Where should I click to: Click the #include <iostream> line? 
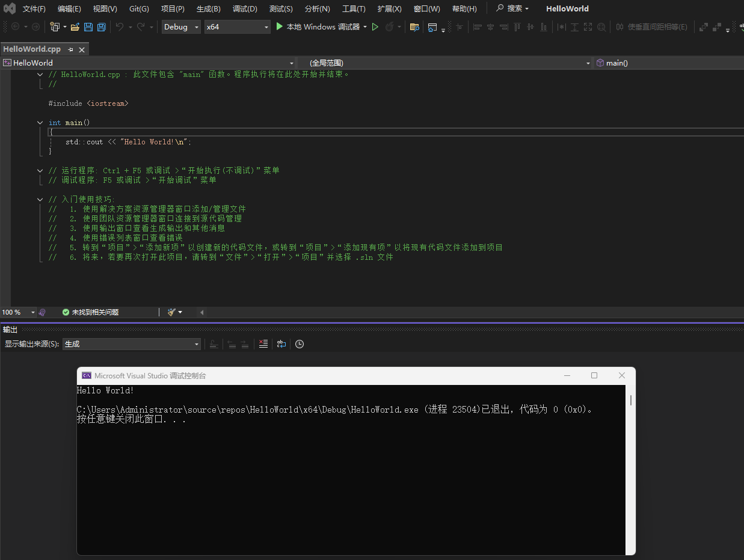(x=88, y=103)
